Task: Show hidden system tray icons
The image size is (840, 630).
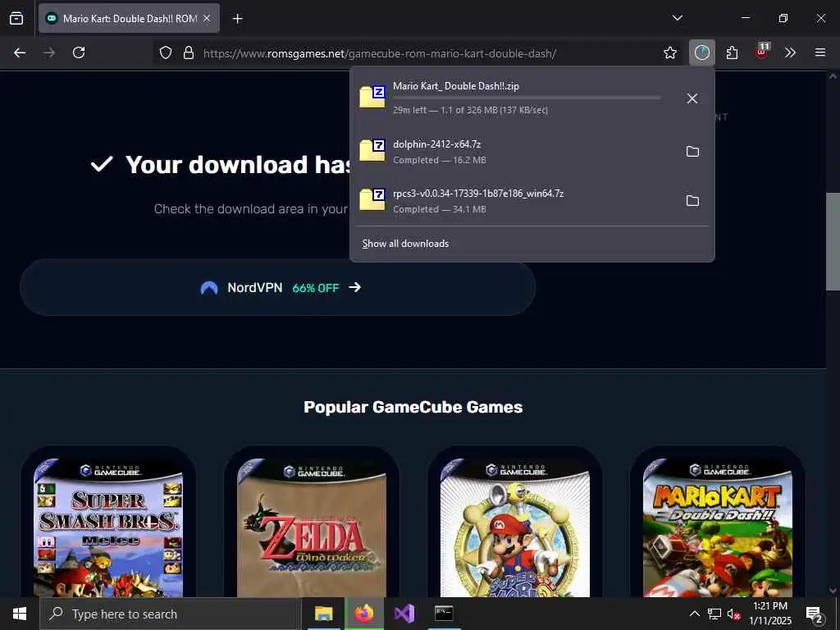Action: tap(694, 614)
